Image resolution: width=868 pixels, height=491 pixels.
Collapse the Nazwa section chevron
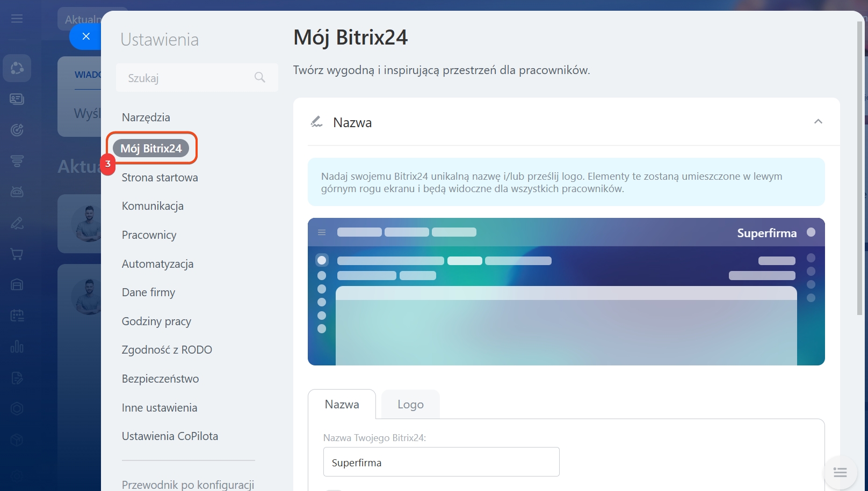pos(818,122)
